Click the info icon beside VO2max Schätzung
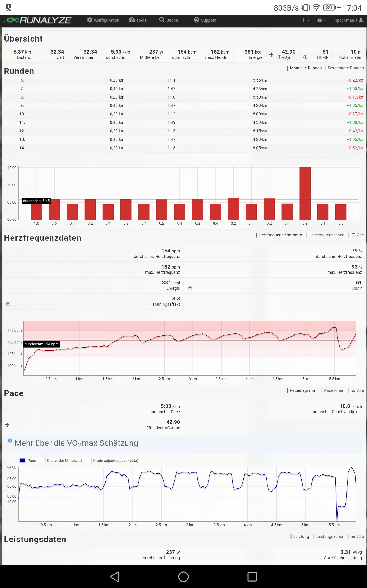Screen dimensions: 367x588 coord(10,441)
